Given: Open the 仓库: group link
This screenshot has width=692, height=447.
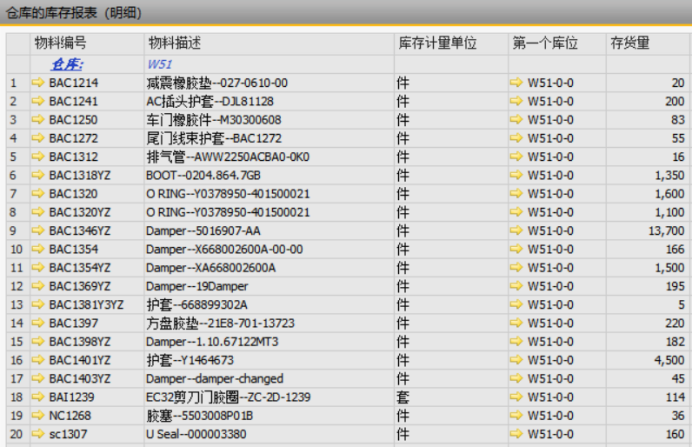Looking at the screenshot, I should coord(68,64).
